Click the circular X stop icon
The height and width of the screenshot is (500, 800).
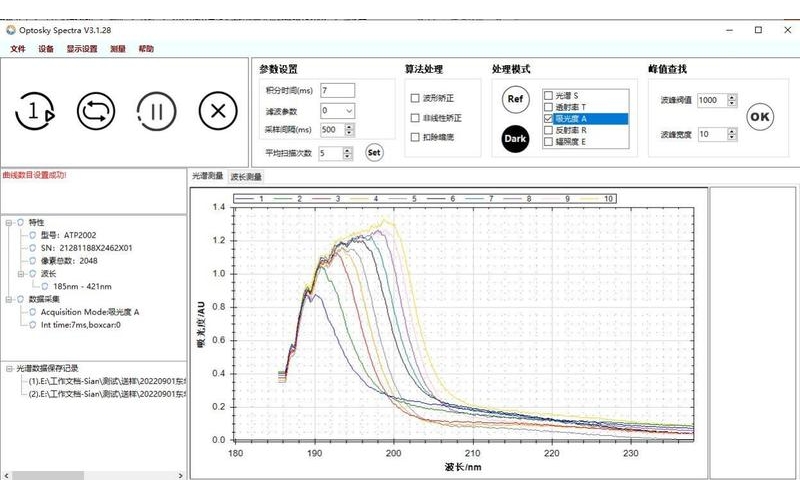[214, 111]
